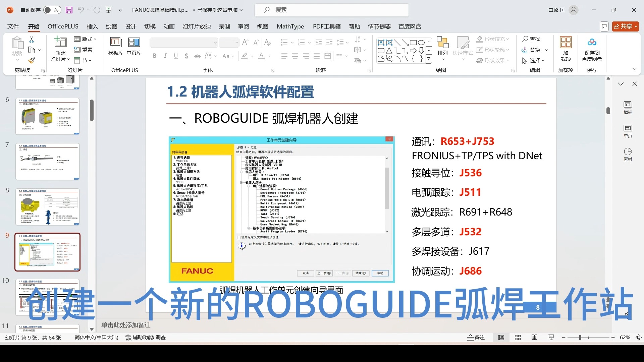Open the PDF工具箱 tab
644x362 pixels.
(327, 26)
